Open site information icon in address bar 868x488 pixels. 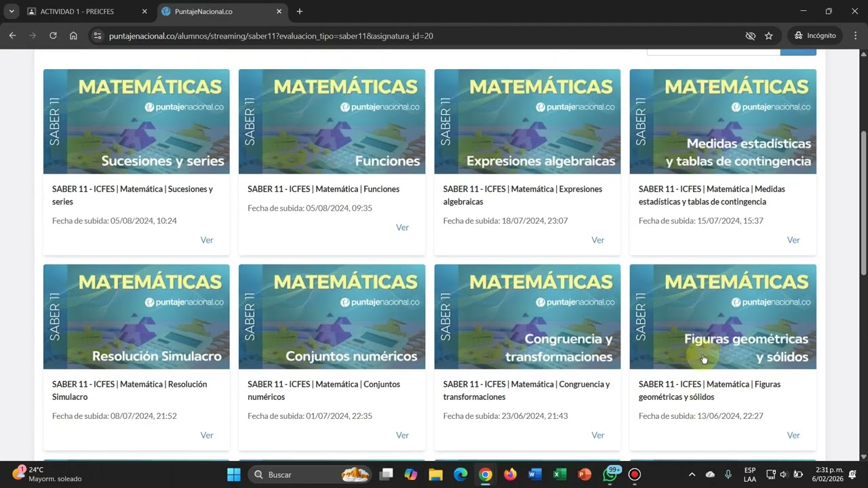pos(98,36)
